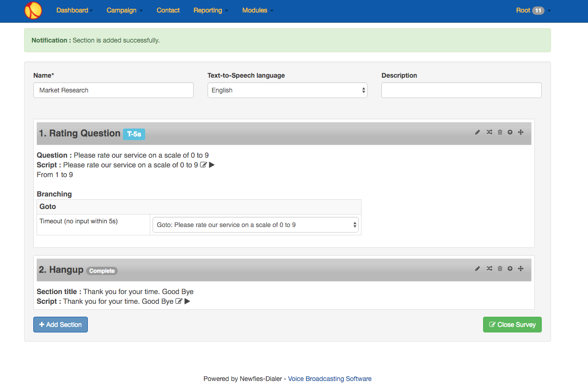Delete the Hangup section via trash icon
The image size is (588, 387).
pos(500,269)
